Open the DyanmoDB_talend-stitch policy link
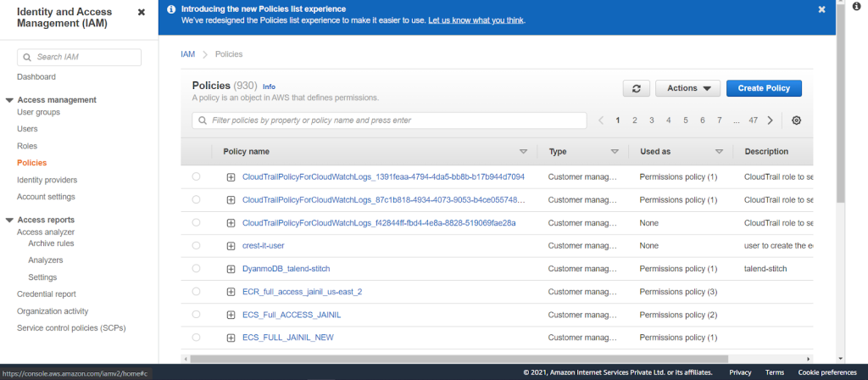868x380 pixels. pos(287,269)
